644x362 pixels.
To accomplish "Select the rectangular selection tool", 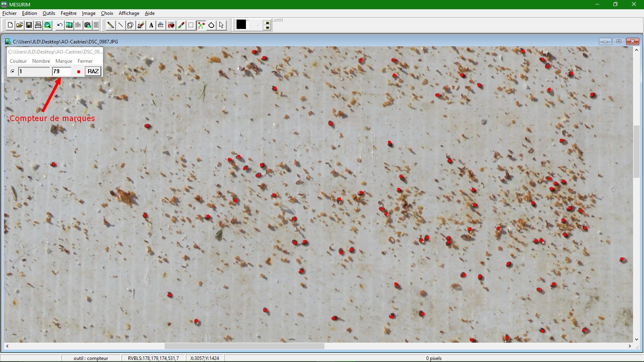I will pos(191,25).
